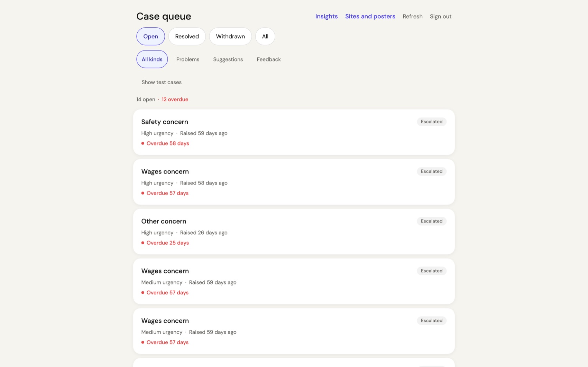Viewport: 588px width, 367px height.
Task: Sign out of the account
Action: tap(440, 16)
